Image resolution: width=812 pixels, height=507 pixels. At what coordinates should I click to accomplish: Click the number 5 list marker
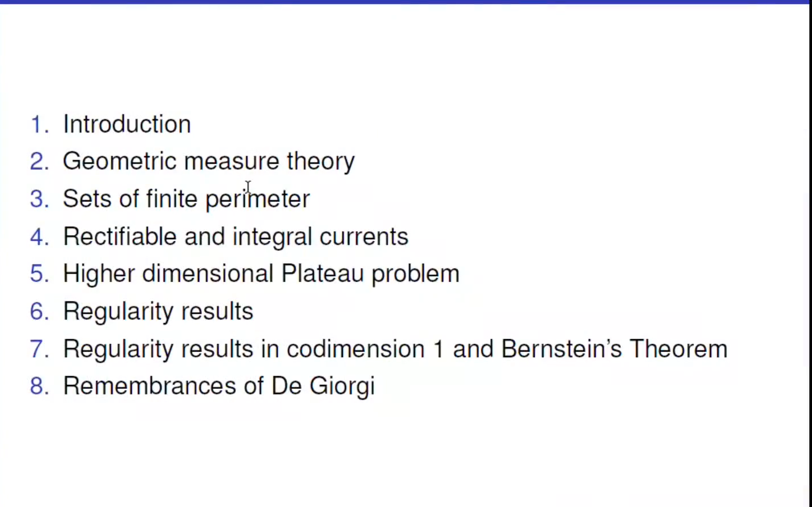click(x=39, y=274)
